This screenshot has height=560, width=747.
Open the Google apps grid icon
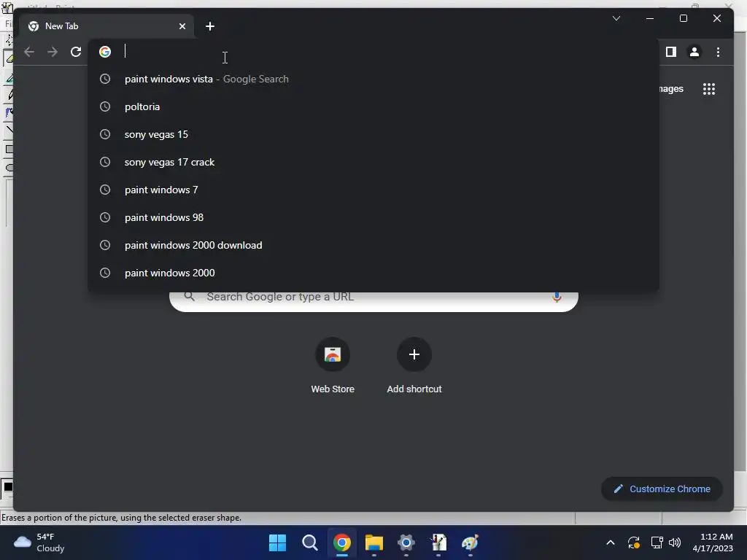[x=709, y=88]
